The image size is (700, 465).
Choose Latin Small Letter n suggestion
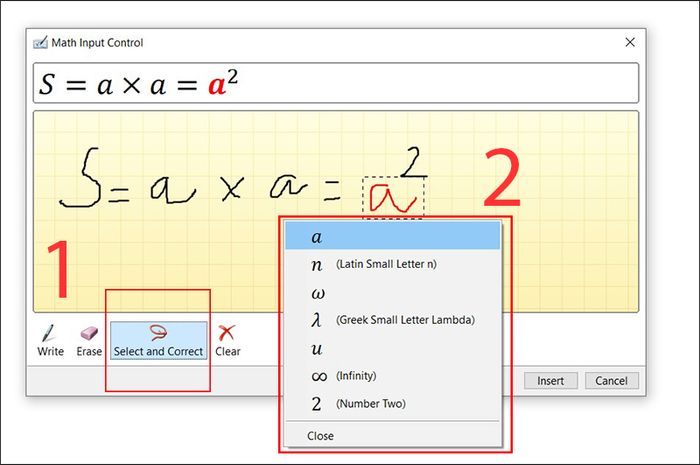click(x=392, y=264)
